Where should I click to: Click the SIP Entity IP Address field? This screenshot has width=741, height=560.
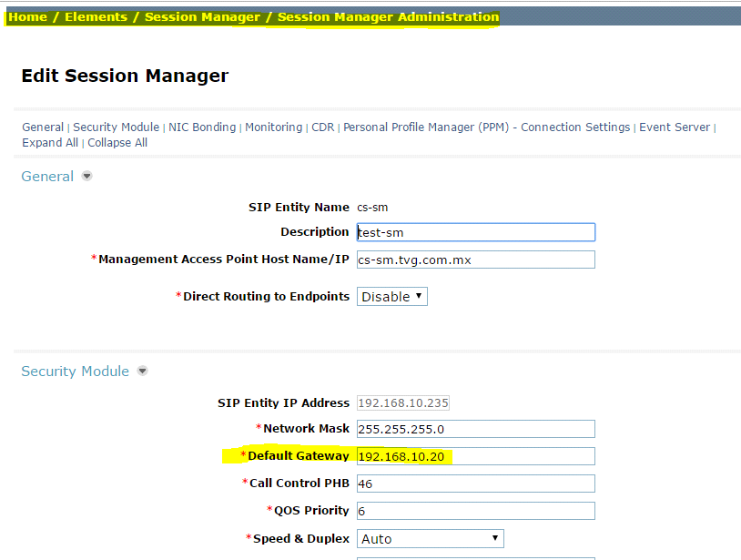click(403, 403)
